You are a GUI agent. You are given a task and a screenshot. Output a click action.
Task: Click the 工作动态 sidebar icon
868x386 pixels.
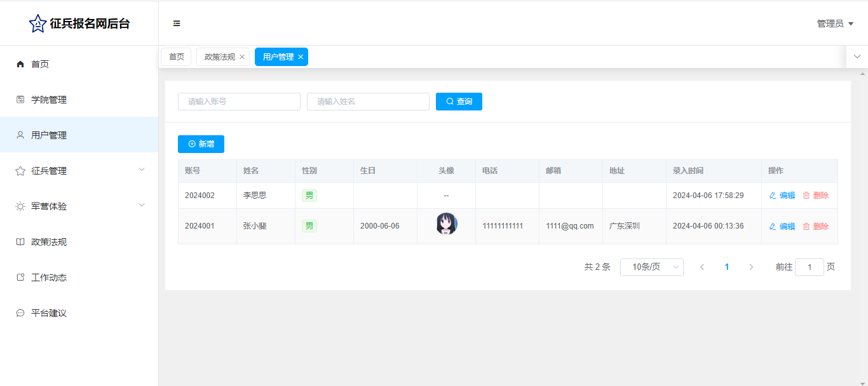pos(20,277)
